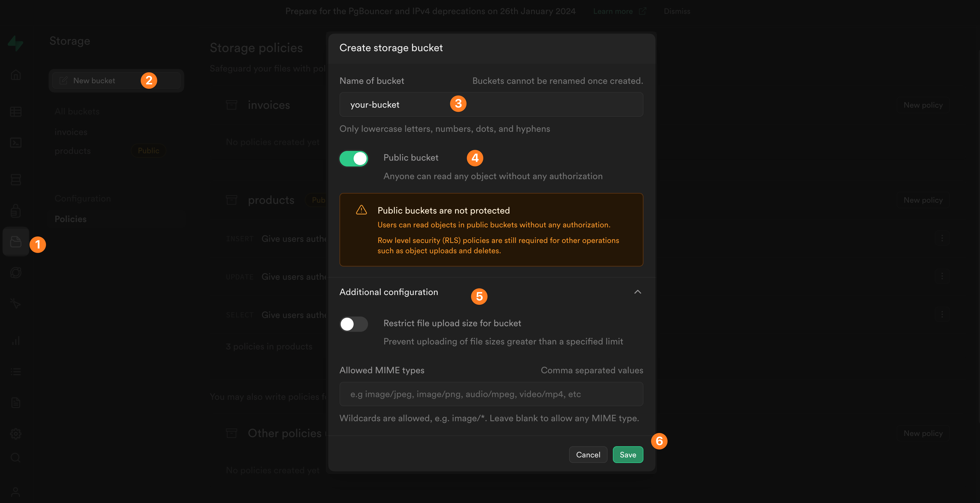This screenshot has width=980, height=503.
Task: Cancel creating the storage bucket
Action: [588, 454]
